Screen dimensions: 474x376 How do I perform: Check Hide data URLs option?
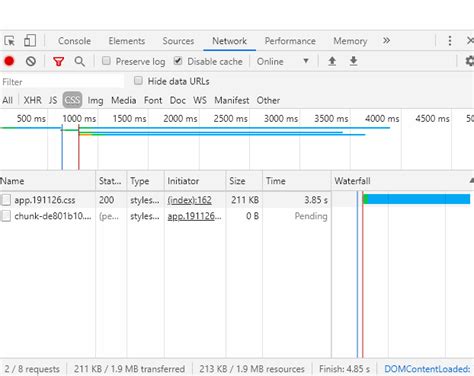(x=138, y=81)
